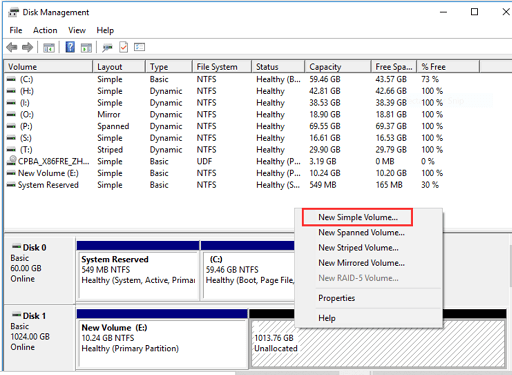Click the 0 MB free space cell
The width and height of the screenshot is (512, 375).
[385, 161]
